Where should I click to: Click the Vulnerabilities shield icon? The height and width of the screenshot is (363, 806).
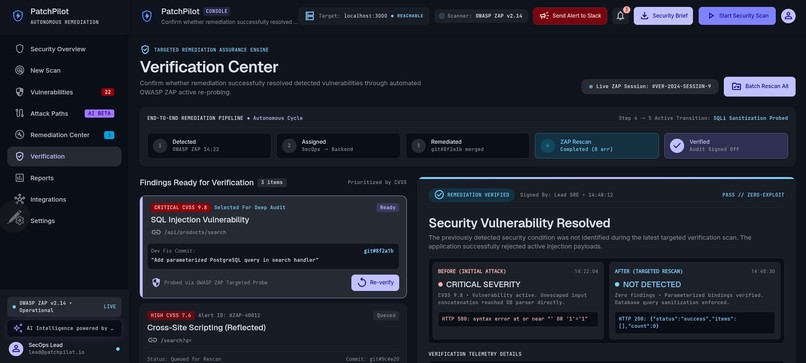pos(20,92)
